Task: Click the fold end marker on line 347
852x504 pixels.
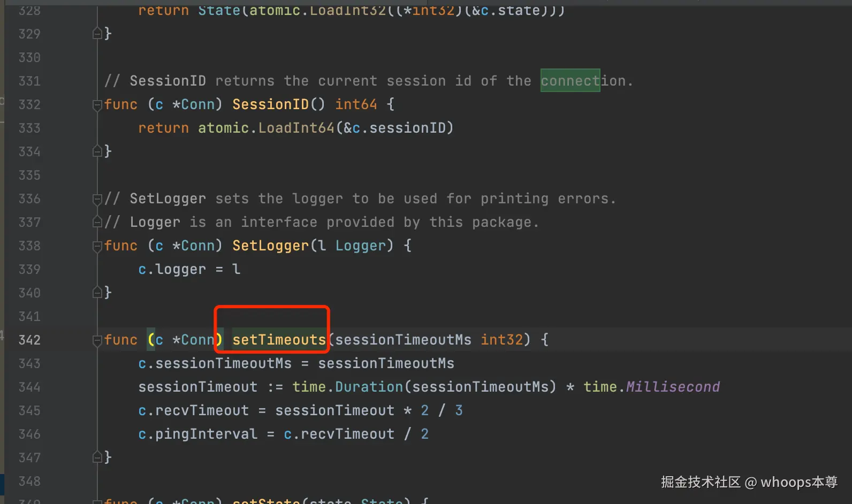Action: (x=97, y=458)
